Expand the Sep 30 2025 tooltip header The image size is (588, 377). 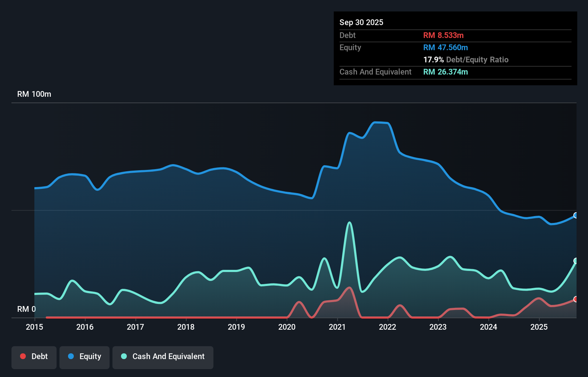tap(362, 22)
